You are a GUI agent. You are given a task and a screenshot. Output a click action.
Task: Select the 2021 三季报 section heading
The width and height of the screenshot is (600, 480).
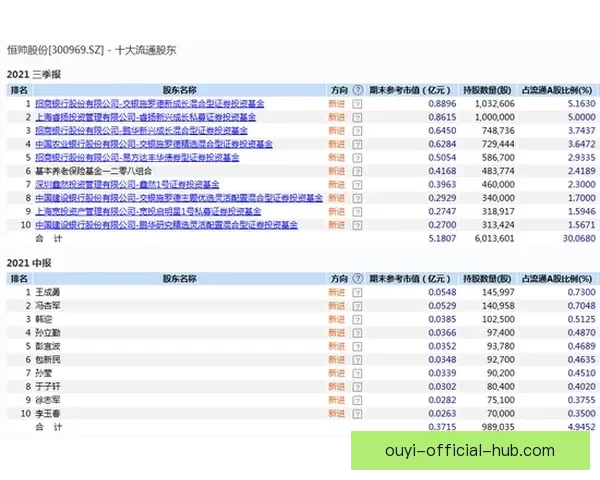[34, 74]
